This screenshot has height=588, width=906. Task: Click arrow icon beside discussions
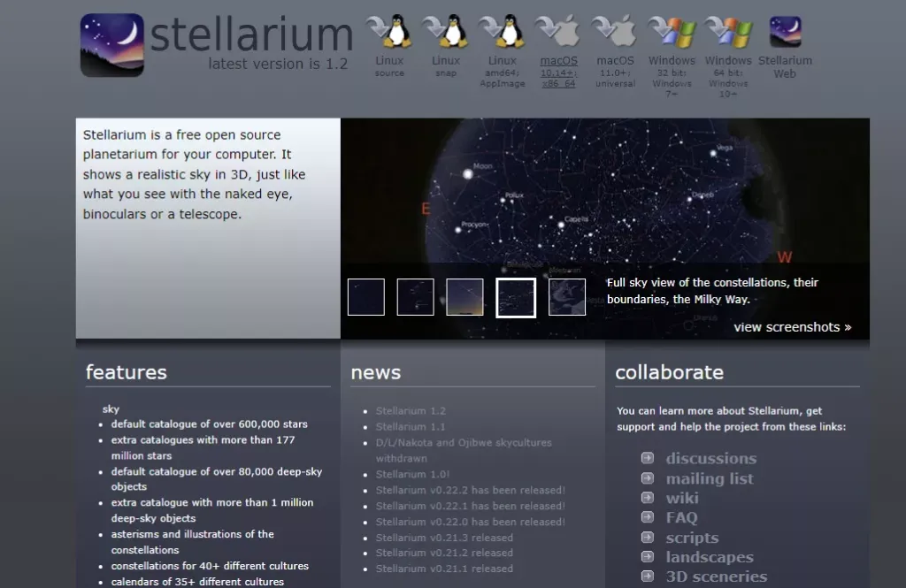tap(647, 458)
